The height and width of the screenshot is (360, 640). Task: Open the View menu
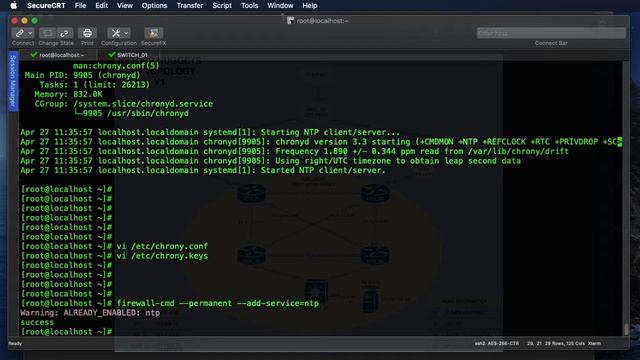pos(124,6)
